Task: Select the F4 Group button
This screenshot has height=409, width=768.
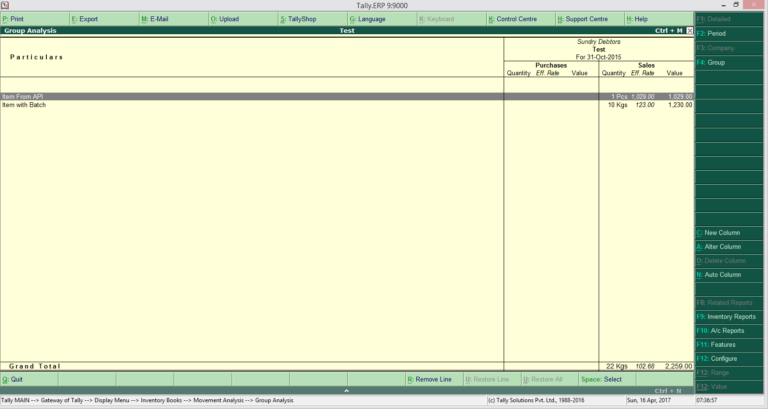Action: (x=730, y=62)
